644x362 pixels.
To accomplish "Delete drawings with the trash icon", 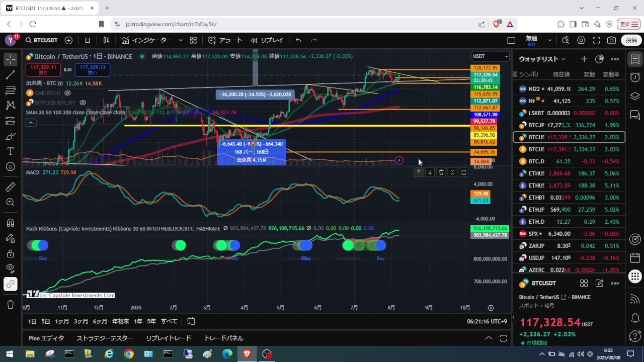I will [10, 304].
